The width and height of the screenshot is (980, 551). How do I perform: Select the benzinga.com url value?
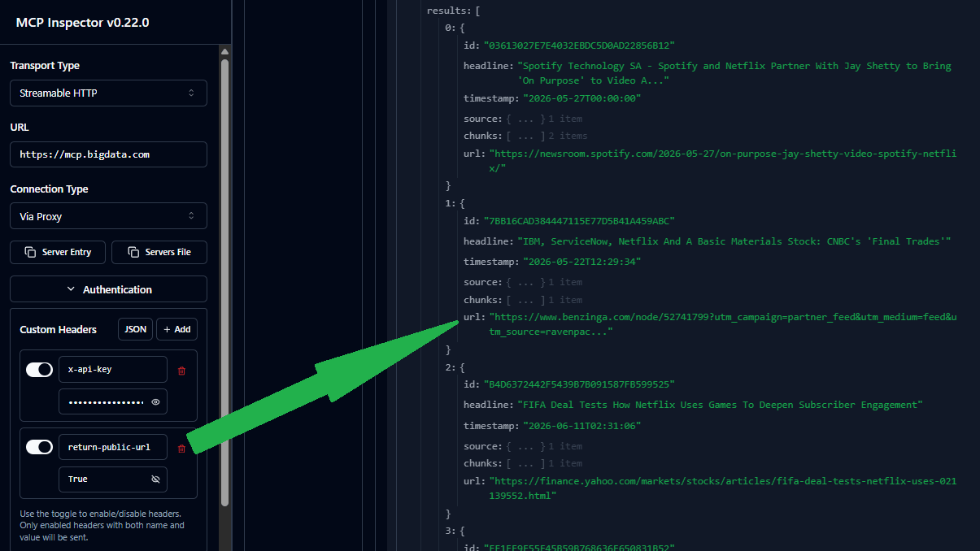[722, 324]
